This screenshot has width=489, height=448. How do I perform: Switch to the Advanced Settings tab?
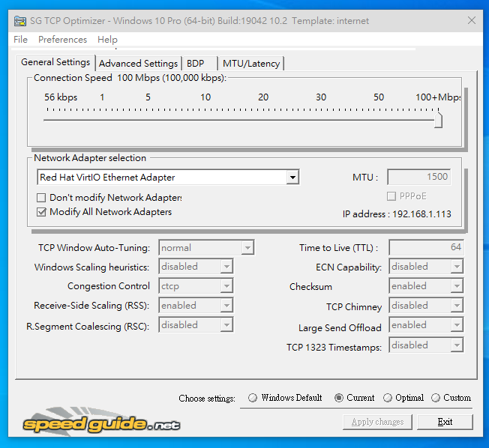point(138,64)
